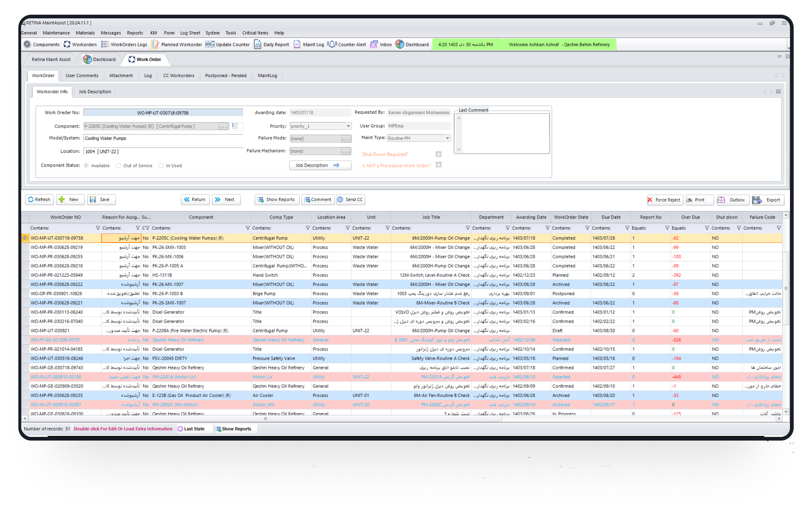This screenshot has width=812, height=514.
Task: Open Update Counter from toolbar
Action: (210, 45)
